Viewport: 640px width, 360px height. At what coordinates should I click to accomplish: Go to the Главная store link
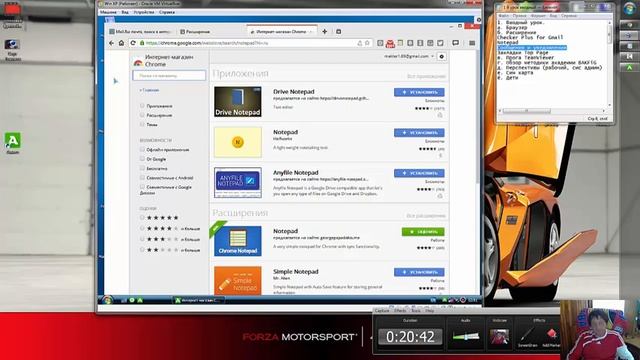(x=149, y=90)
